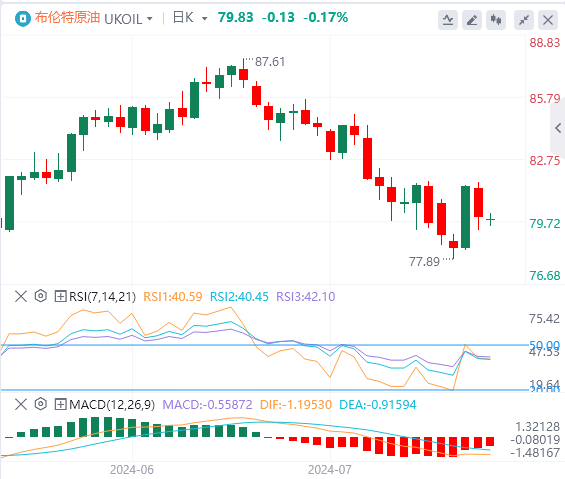The width and height of the screenshot is (565, 479).
Task: Open the UKOIL symbol dropdown
Action: (x=150, y=19)
